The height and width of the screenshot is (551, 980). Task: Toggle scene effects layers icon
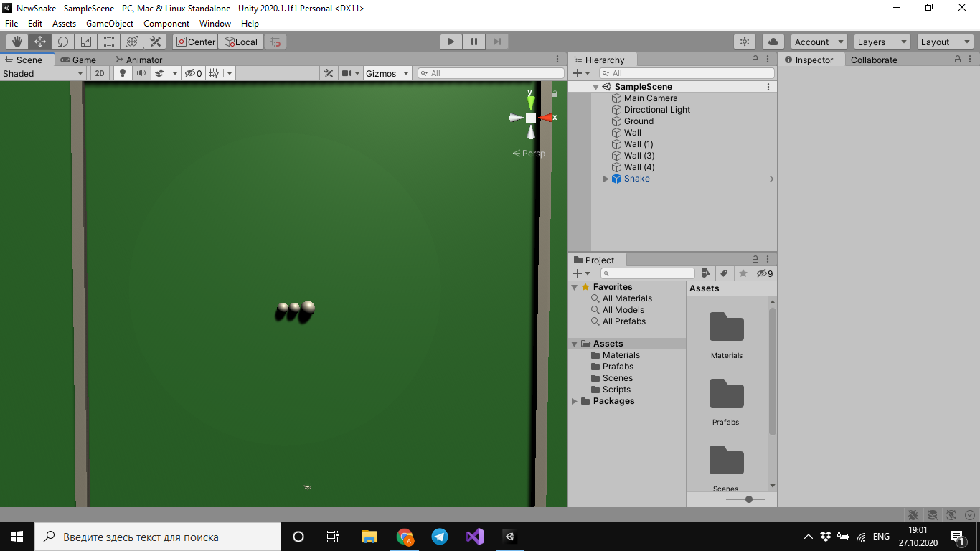159,73
